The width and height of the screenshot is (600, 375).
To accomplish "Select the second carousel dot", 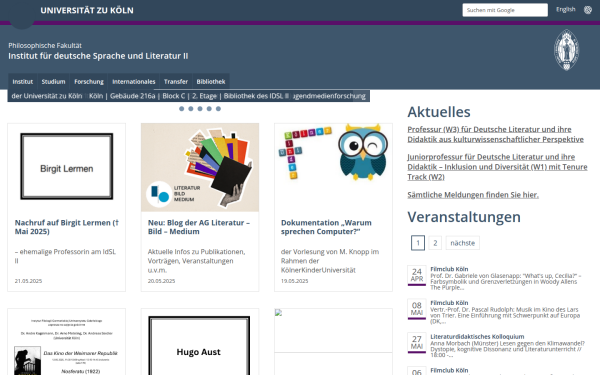I will pyautogui.click(x=191, y=109).
